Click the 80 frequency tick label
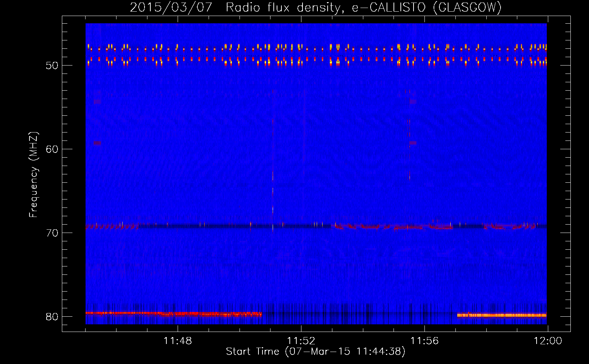The image size is (589, 364). pyautogui.click(x=52, y=317)
